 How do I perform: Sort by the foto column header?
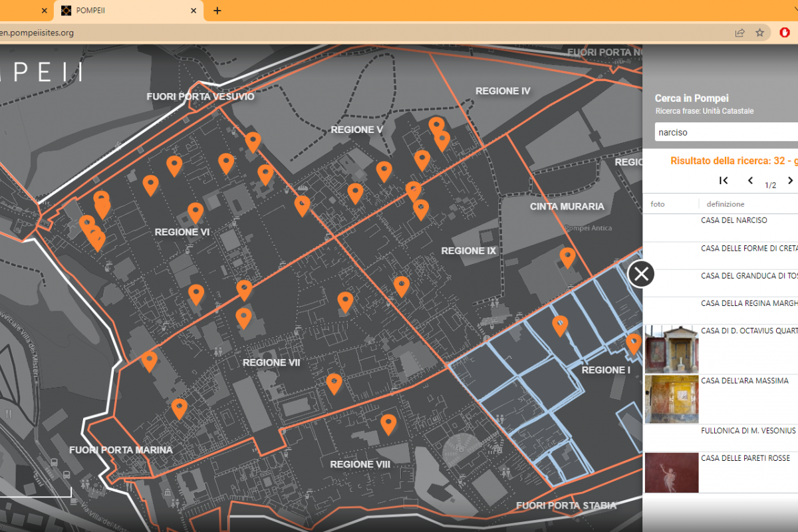pos(657,204)
